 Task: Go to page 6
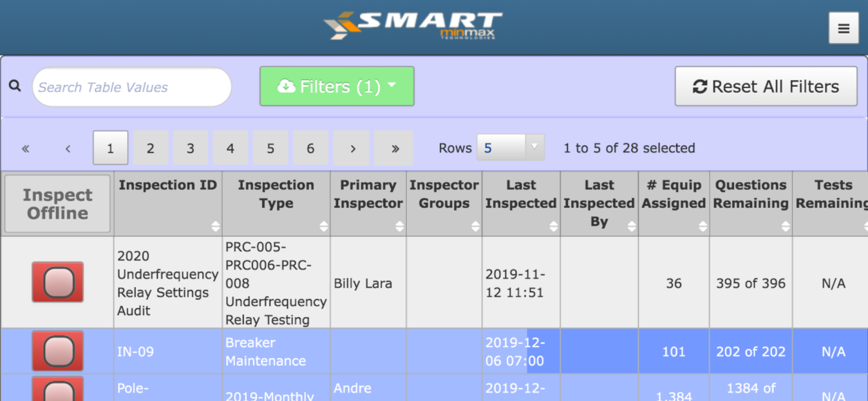click(311, 148)
